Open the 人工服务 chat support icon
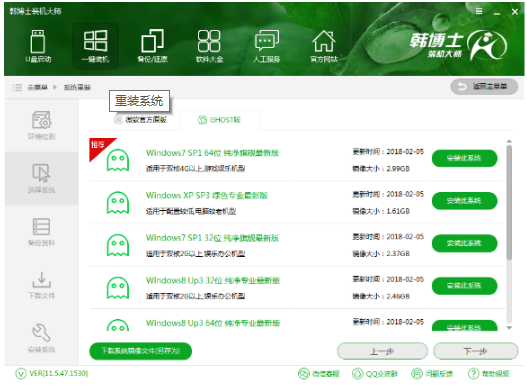Screen dimensions: 527x387 267,40
